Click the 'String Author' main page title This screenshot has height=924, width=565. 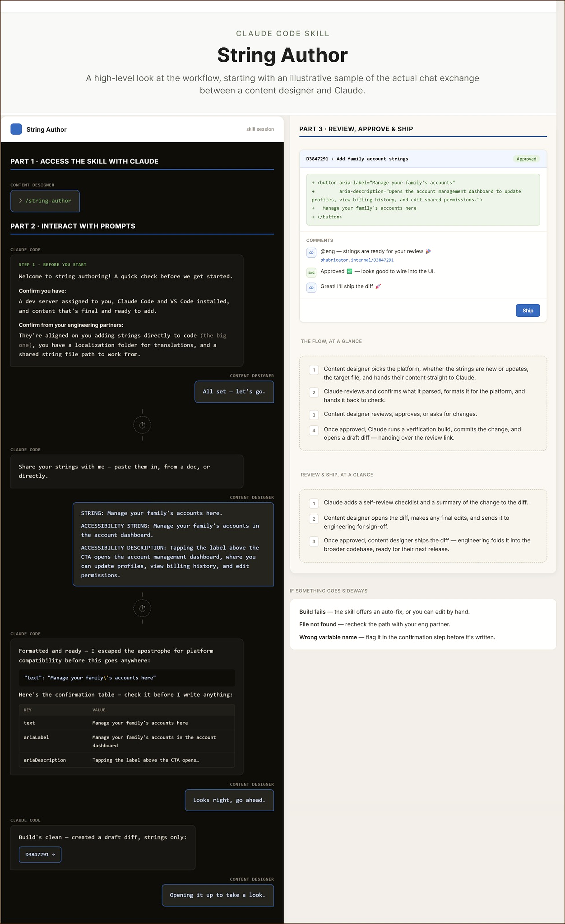pyautogui.click(x=282, y=55)
